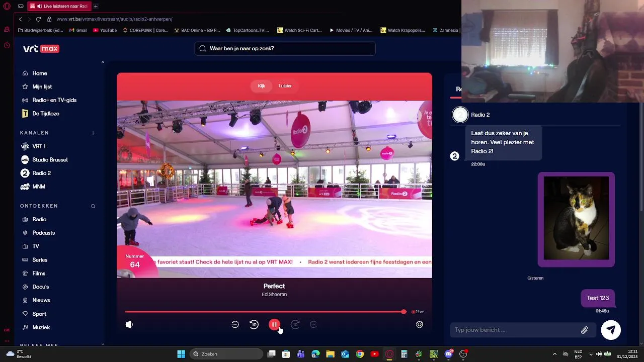Add a channel with the Kanalen plus icon
The height and width of the screenshot is (362, 644).
pyautogui.click(x=93, y=133)
